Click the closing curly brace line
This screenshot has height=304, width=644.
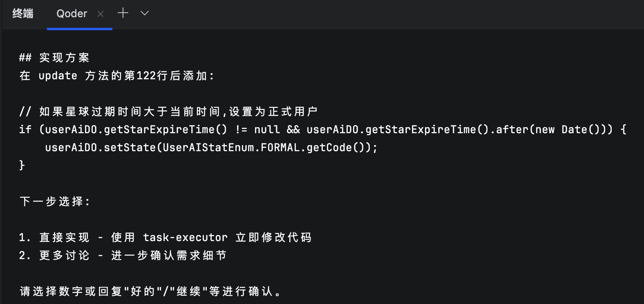pyautogui.click(x=22, y=165)
